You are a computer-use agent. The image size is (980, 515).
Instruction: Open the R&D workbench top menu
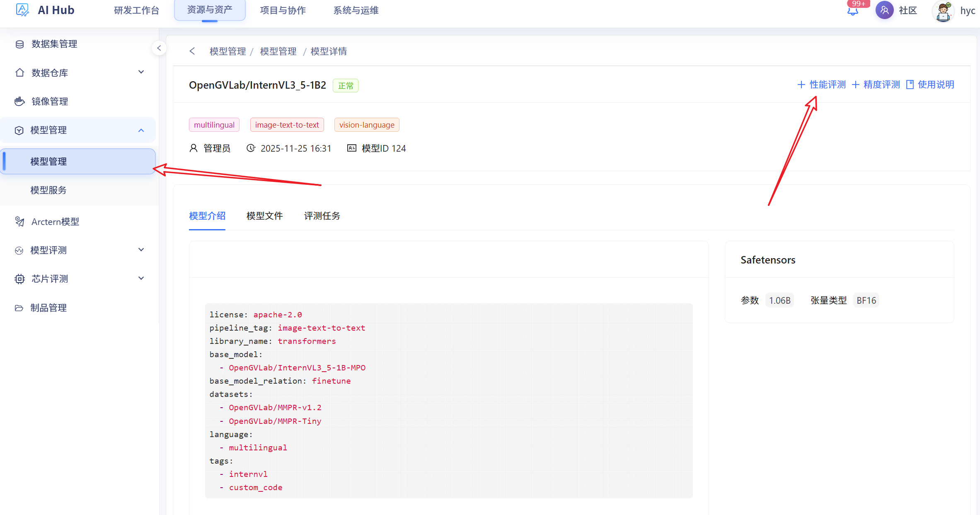136,10
